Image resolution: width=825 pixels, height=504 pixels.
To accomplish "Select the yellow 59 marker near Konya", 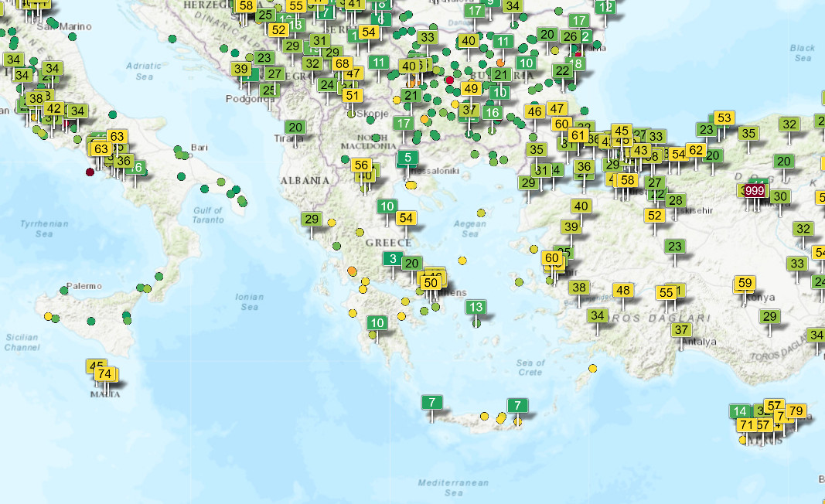I will click(745, 283).
